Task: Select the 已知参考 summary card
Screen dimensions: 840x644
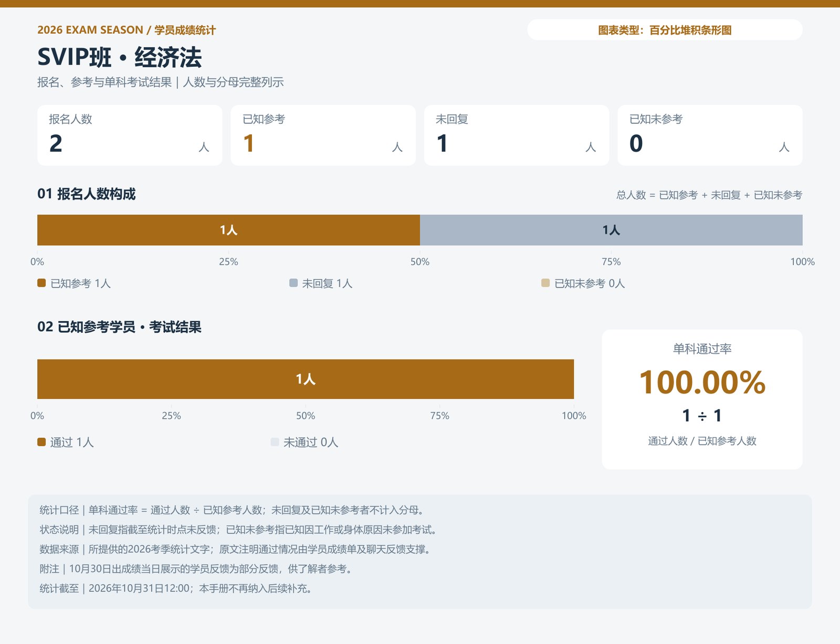Action: tap(323, 135)
